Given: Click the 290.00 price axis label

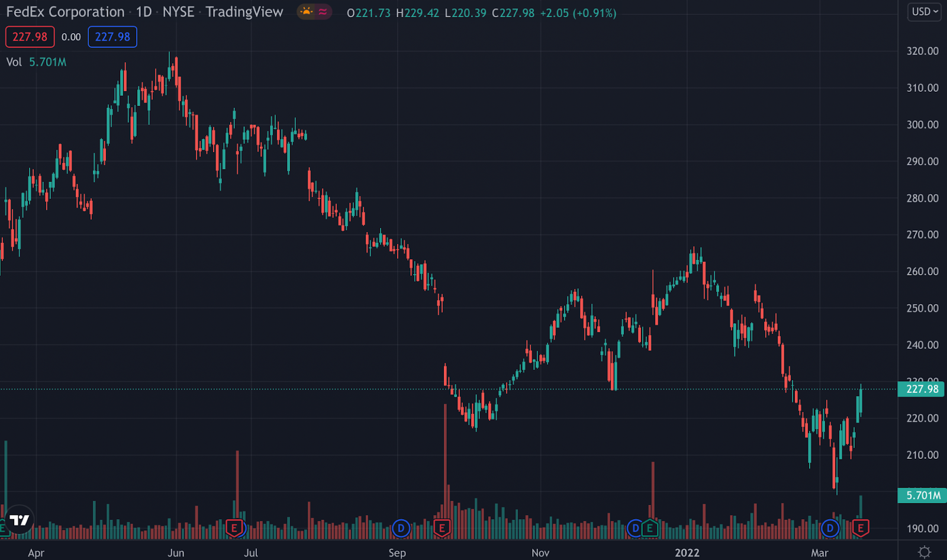Looking at the screenshot, I should pos(923,161).
